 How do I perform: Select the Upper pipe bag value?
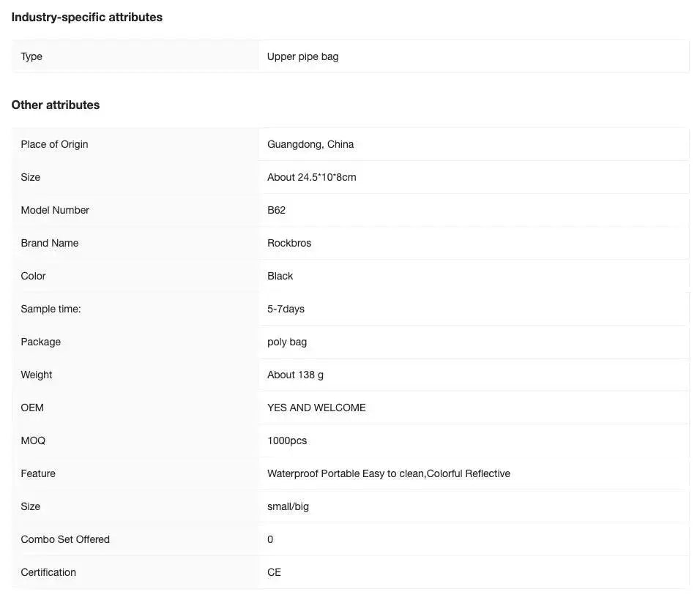click(x=302, y=56)
